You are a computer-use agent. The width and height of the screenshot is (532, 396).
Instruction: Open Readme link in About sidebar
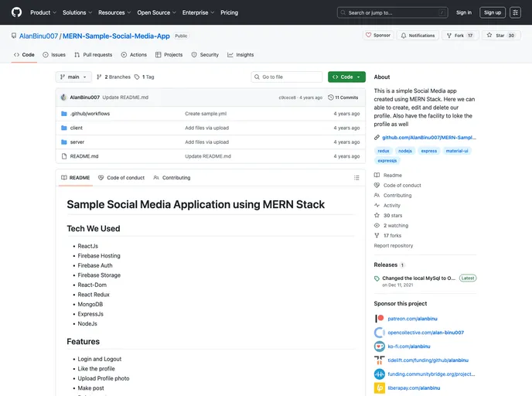click(x=388, y=176)
